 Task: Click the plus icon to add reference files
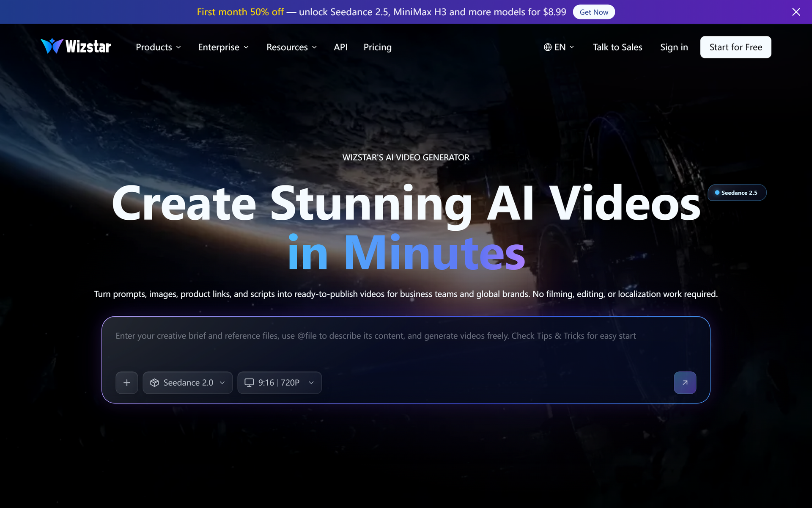pyautogui.click(x=127, y=383)
